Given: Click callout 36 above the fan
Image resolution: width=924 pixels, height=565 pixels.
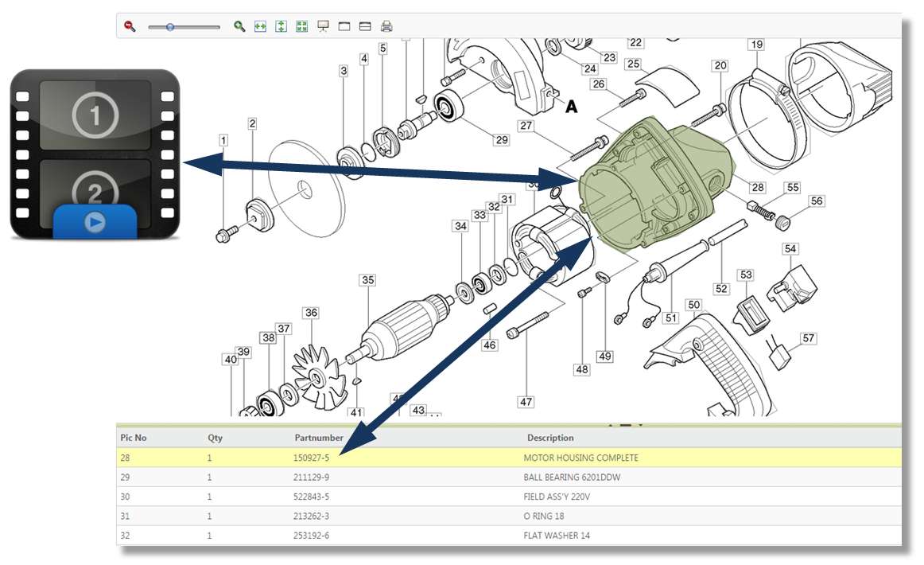Looking at the screenshot, I should click(311, 313).
